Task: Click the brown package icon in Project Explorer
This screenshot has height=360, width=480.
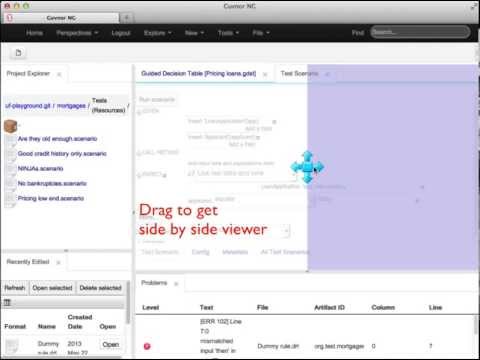Action: tap(10, 126)
